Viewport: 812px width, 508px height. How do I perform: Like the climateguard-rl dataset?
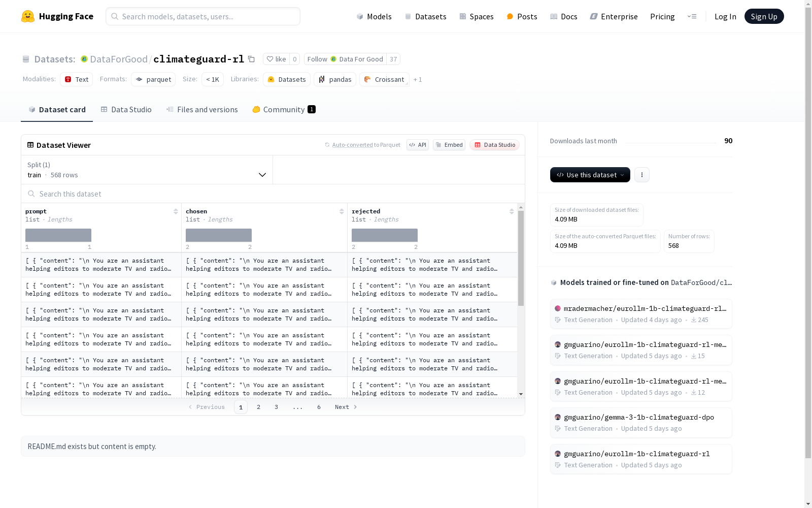pos(277,59)
